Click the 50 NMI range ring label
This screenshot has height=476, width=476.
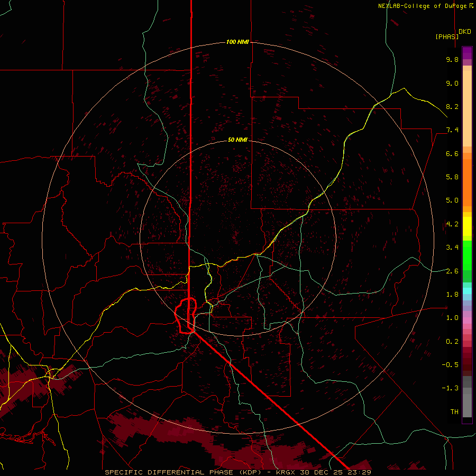(x=237, y=140)
